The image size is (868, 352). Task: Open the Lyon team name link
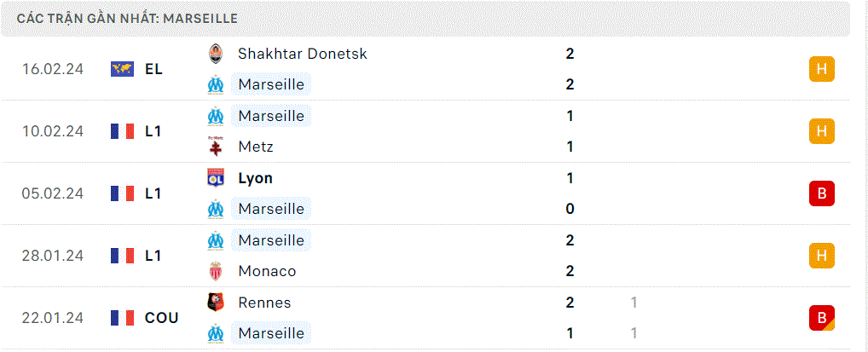(255, 178)
